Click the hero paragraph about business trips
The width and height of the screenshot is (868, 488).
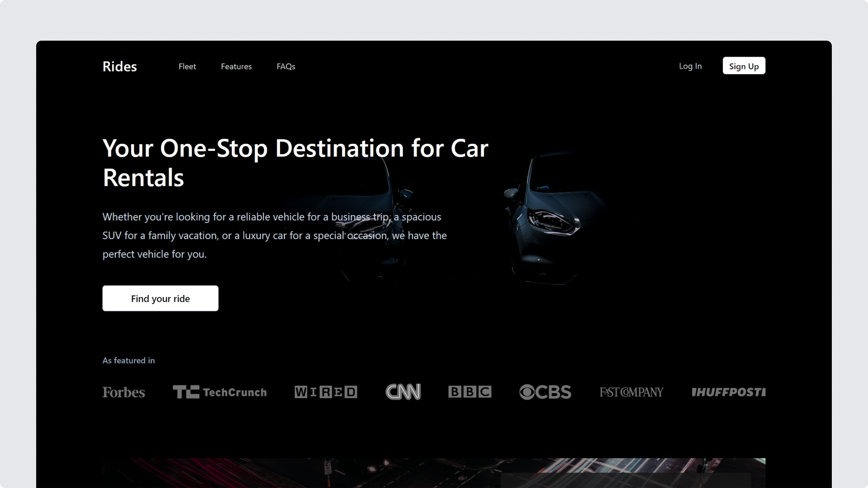click(x=274, y=235)
